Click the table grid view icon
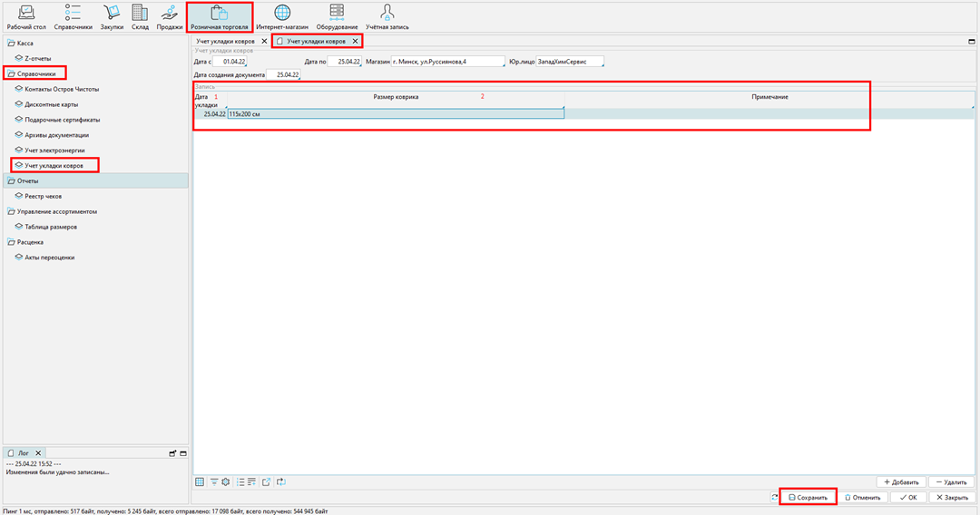The image size is (980, 515). click(200, 482)
